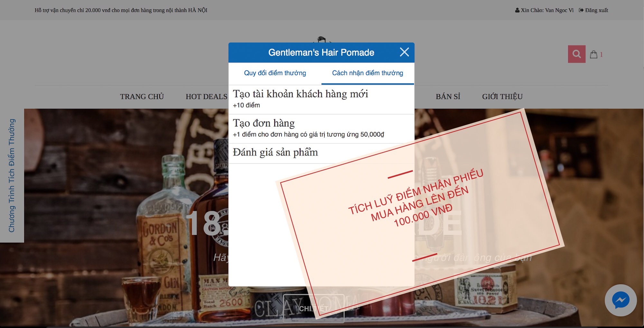Image resolution: width=644 pixels, height=328 pixels.
Task: Open the HOT DEALS menu item
Action: pos(206,97)
